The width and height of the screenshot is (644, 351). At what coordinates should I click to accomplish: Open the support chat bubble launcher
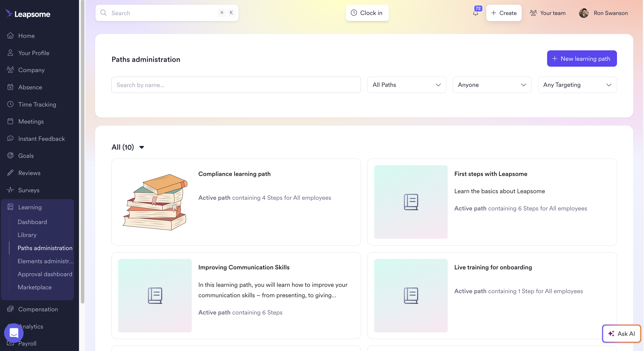click(x=14, y=333)
